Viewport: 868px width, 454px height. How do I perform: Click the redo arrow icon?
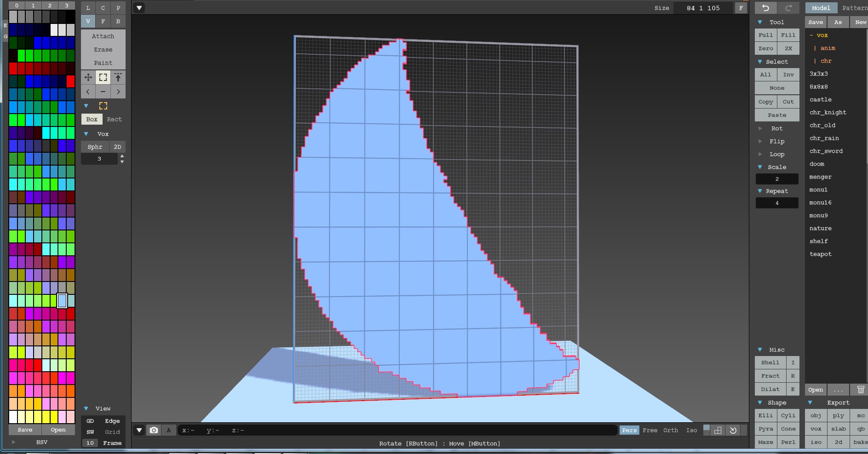click(x=788, y=8)
